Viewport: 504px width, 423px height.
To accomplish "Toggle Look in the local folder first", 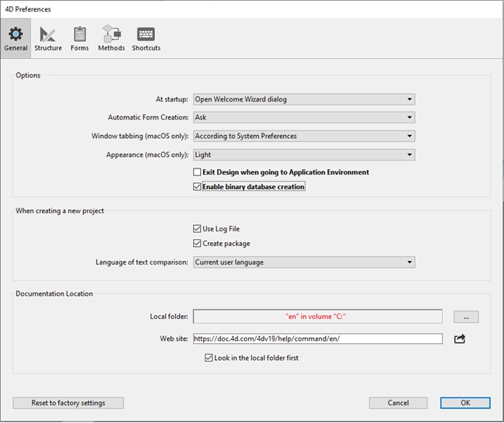I will [x=209, y=358].
